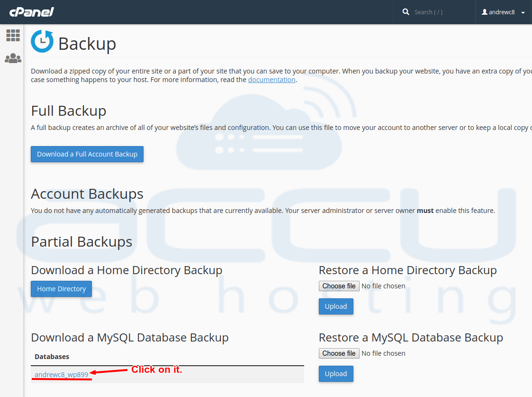The width and height of the screenshot is (532, 397).
Task: Click Restore a MySQL Database Backup heading
Action: (411, 338)
